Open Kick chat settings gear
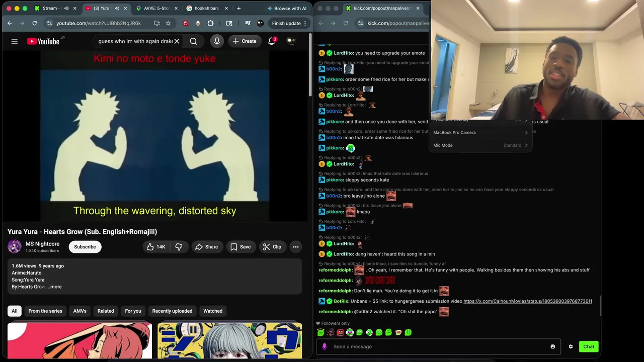644x362 pixels. tap(571, 346)
